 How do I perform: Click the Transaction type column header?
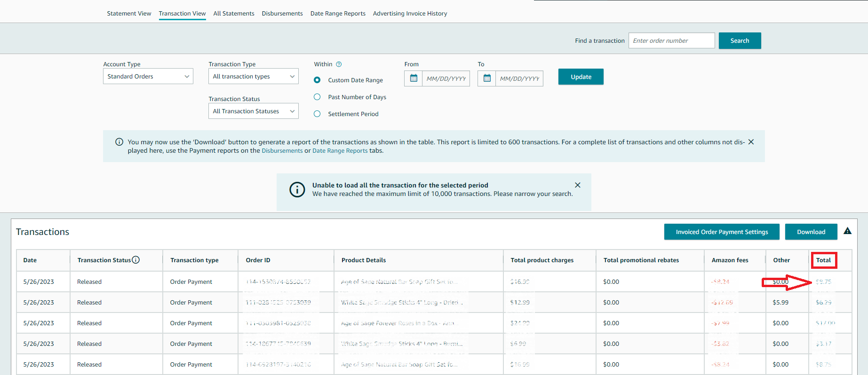click(194, 260)
